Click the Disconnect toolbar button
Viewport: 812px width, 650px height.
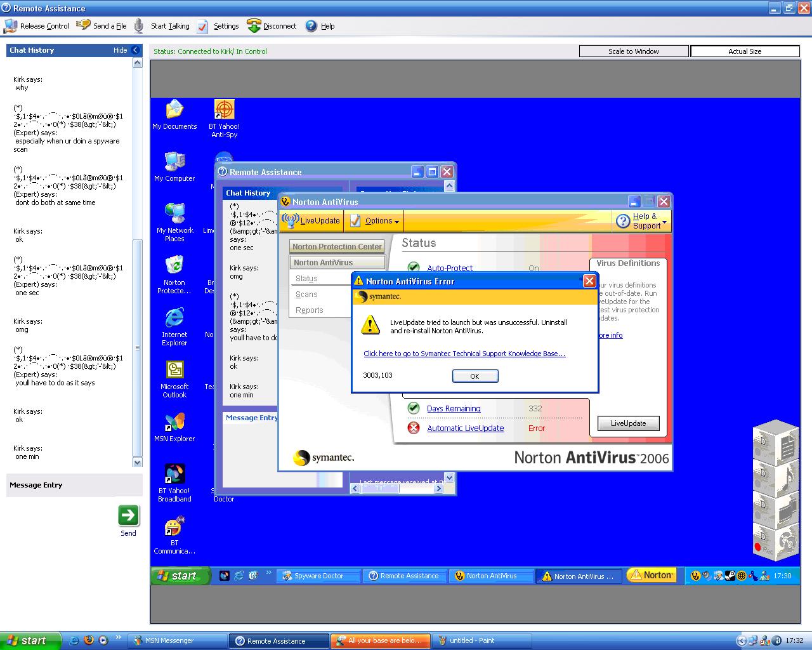pos(272,26)
